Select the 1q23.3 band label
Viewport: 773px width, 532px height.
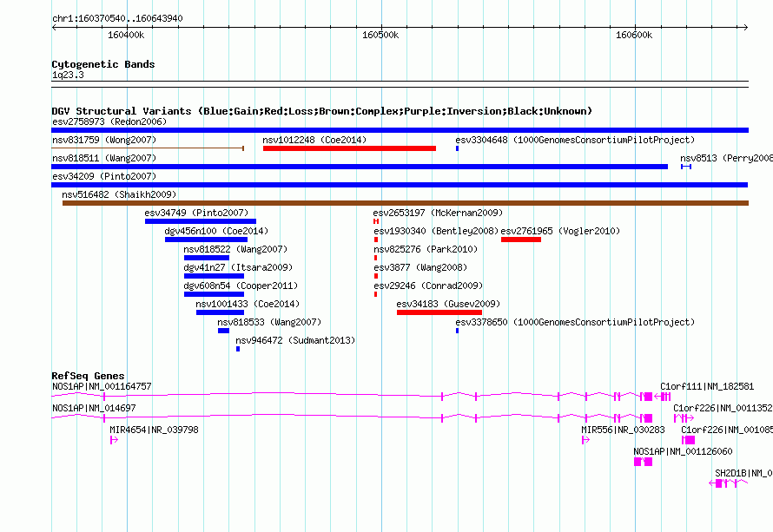click(68, 76)
